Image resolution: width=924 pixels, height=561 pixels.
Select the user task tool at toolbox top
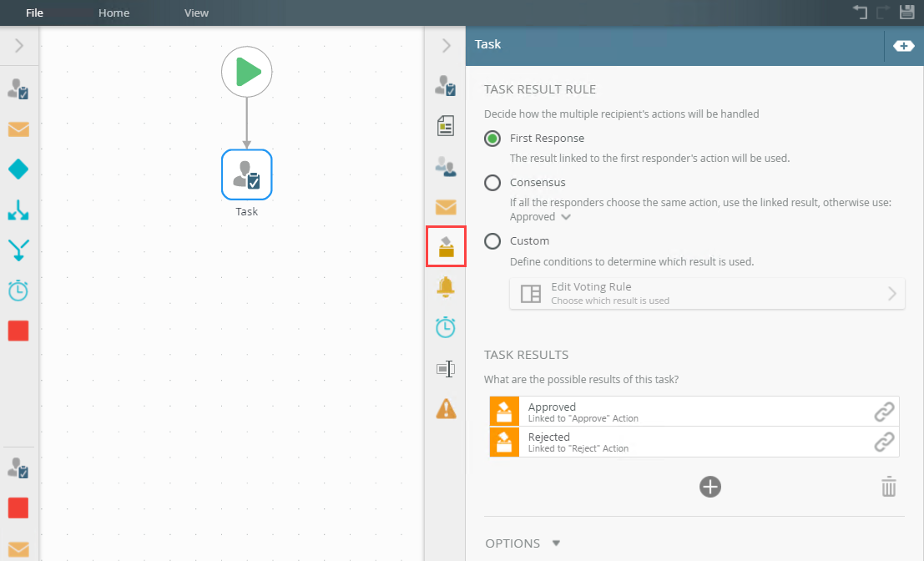tap(18, 89)
